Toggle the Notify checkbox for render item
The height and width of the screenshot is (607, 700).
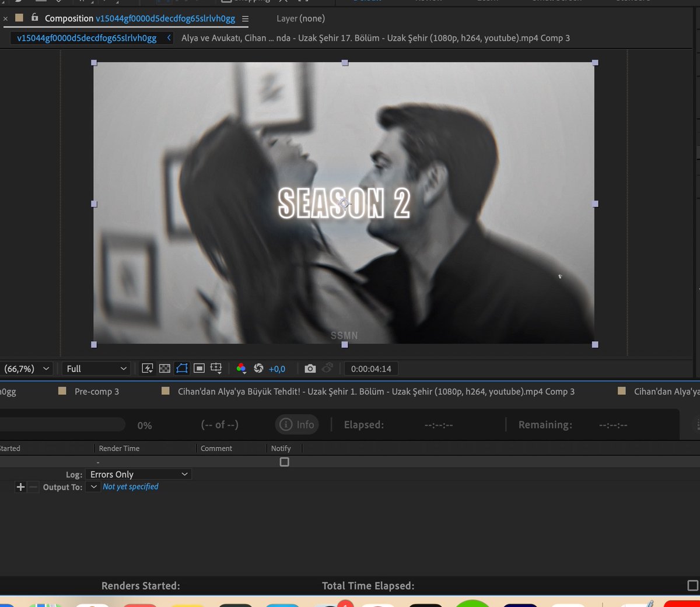pyautogui.click(x=284, y=462)
